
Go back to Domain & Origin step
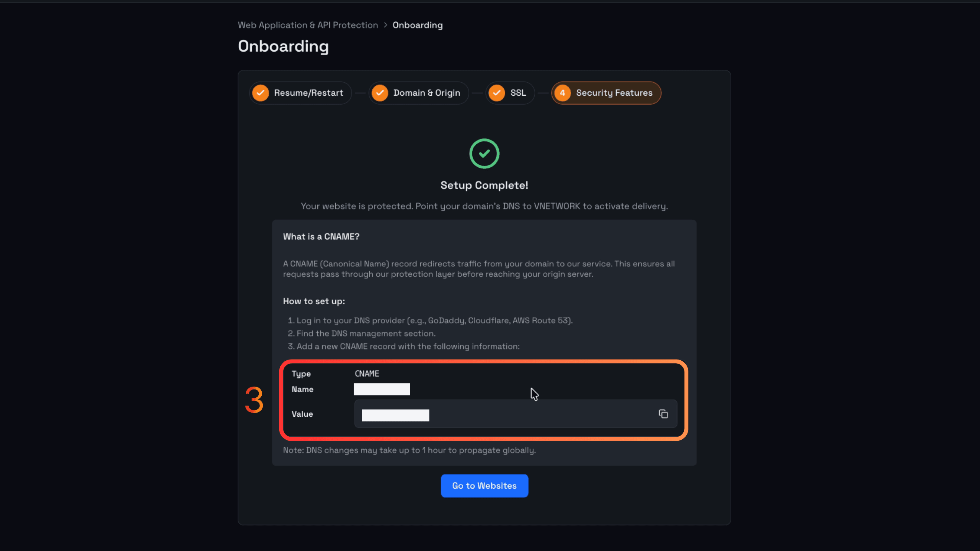click(x=418, y=93)
